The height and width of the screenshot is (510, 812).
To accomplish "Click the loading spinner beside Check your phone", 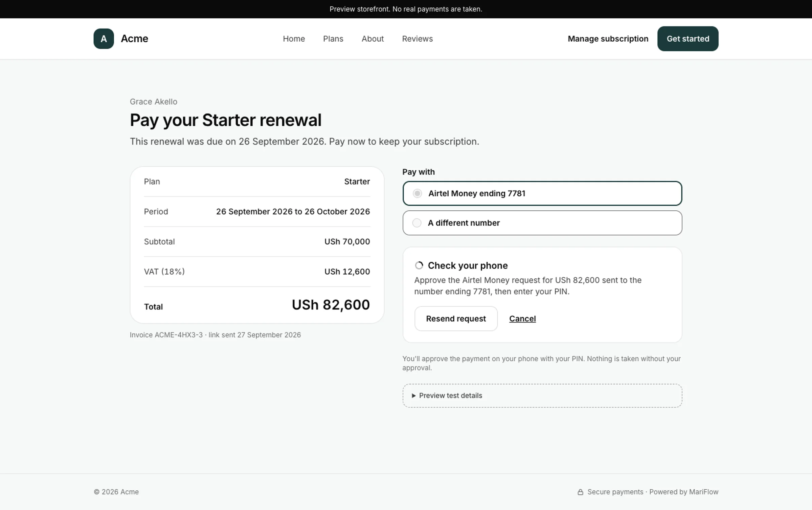I will (x=419, y=265).
